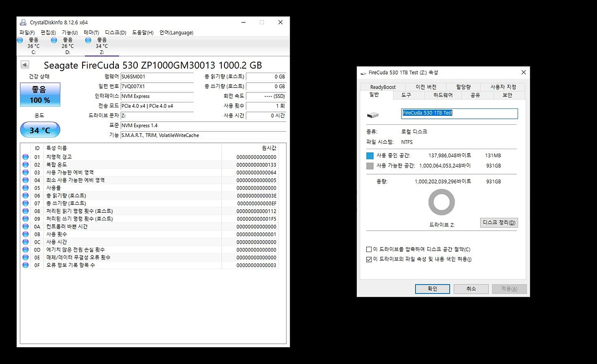Click status orb for 0D 예기치 않은 전원 손실 횟수
Image resolution: width=597 pixels, height=364 pixels.
pos(25,250)
